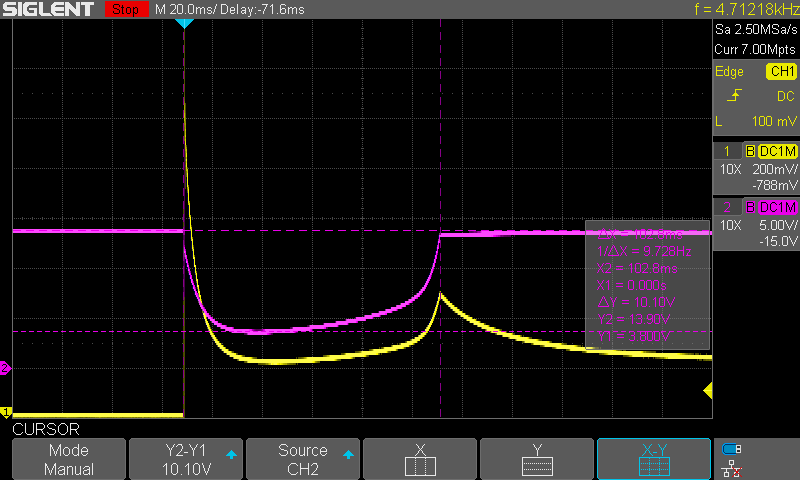Click the blue trigger position marker at top
Image resolution: width=800 pixels, height=480 pixels.
pos(184,22)
